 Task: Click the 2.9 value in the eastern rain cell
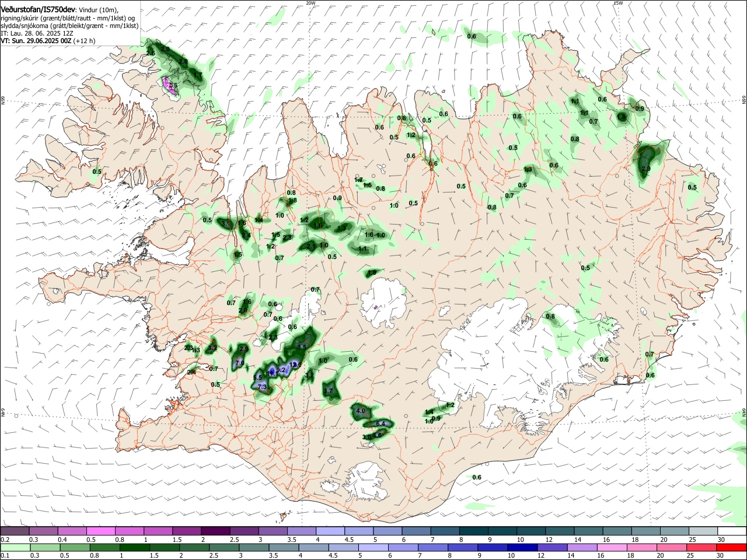[646, 169]
